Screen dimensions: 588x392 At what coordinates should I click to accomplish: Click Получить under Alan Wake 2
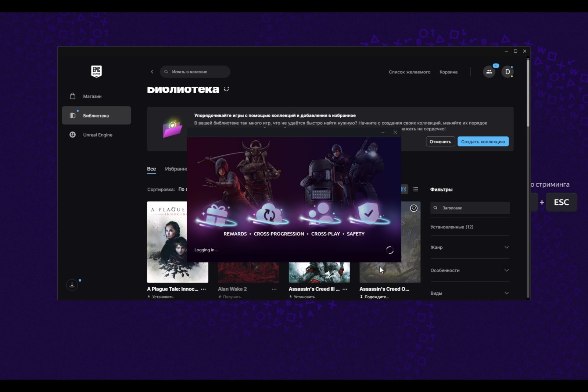230,297
